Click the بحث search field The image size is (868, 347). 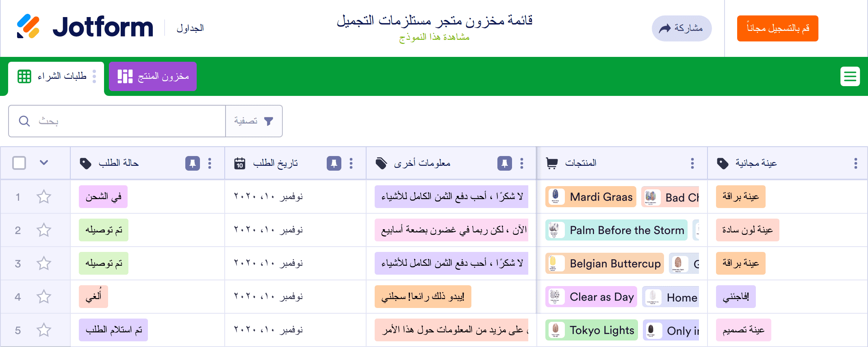122,121
